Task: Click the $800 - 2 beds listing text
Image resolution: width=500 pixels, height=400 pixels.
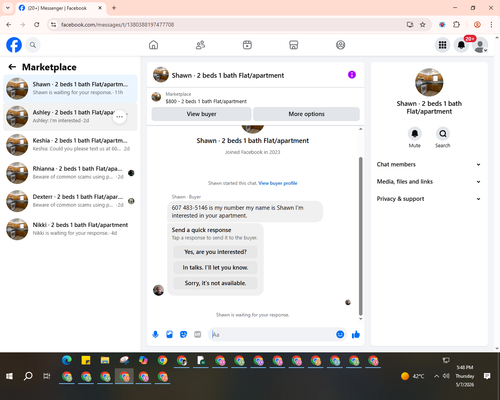Action: coord(206,101)
